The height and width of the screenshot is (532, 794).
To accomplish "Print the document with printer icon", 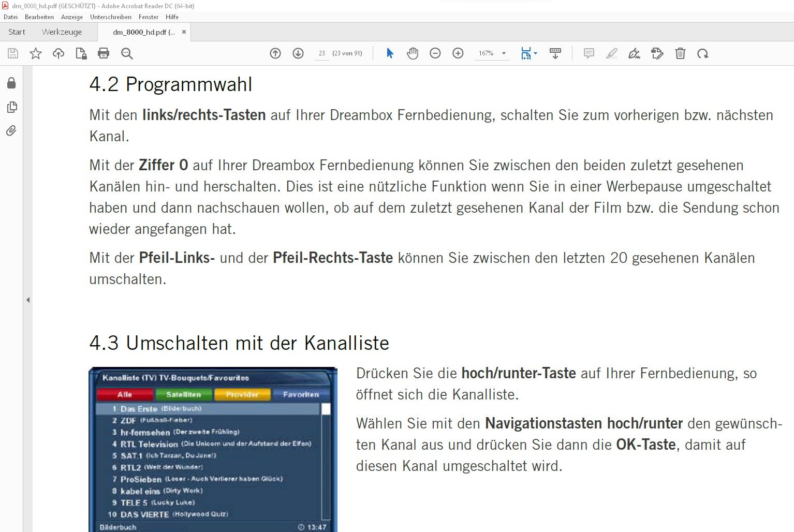I will click(104, 53).
